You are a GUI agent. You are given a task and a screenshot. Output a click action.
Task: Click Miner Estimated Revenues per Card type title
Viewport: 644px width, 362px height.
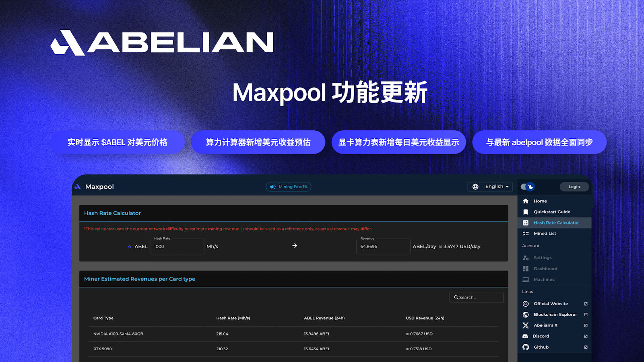click(x=140, y=279)
